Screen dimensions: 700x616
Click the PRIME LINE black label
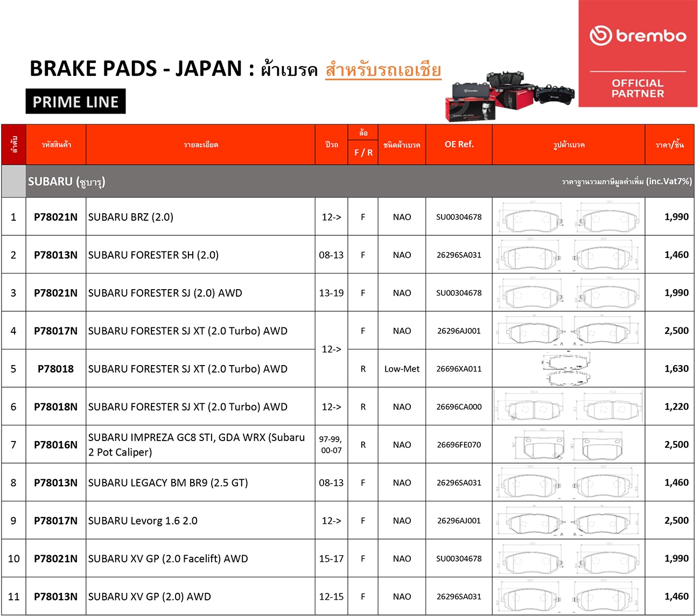[x=75, y=101]
